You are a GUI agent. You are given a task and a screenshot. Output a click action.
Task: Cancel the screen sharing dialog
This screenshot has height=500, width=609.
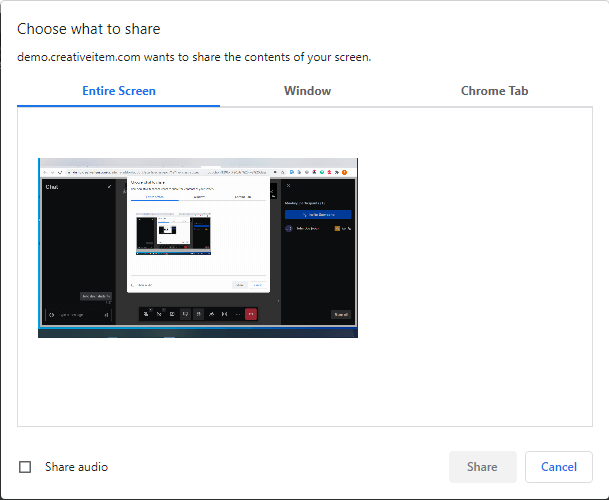coord(558,467)
